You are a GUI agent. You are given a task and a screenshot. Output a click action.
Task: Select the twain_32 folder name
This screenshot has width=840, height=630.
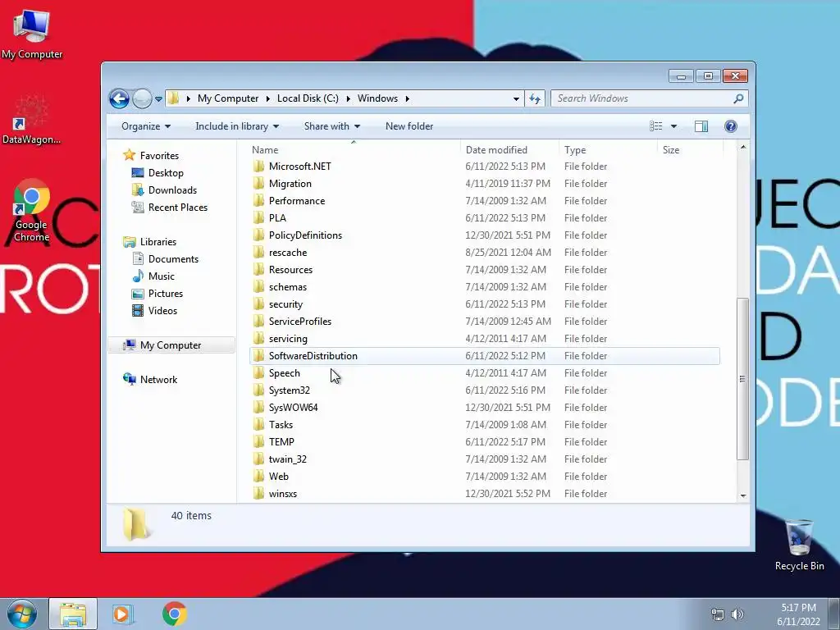coord(288,459)
